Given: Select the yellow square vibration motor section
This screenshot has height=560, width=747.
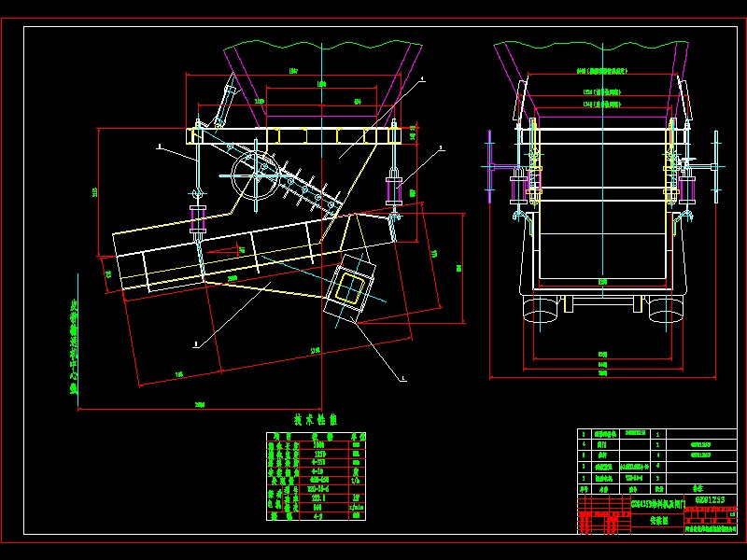Looking at the screenshot, I should pyautogui.click(x=350, y=288).
